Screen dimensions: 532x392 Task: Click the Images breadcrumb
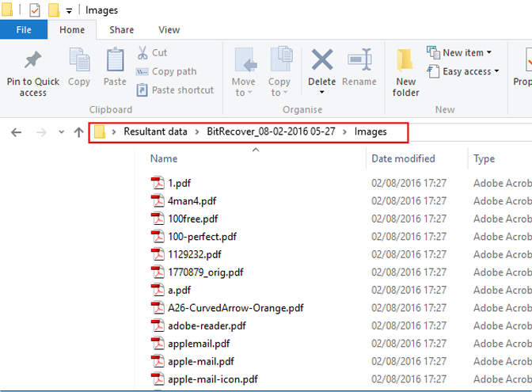[370, 131]
